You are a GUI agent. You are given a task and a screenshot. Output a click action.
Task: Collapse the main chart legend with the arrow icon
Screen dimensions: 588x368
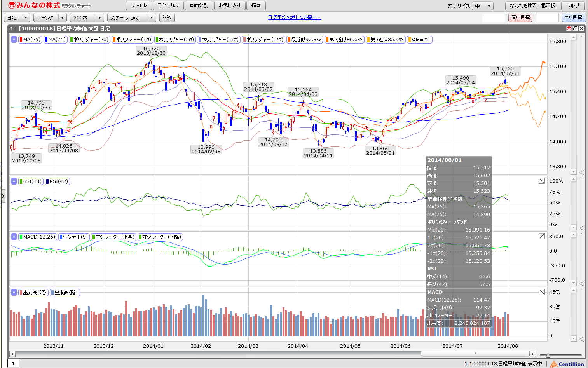pyautogui.click(x=14, y=39)
